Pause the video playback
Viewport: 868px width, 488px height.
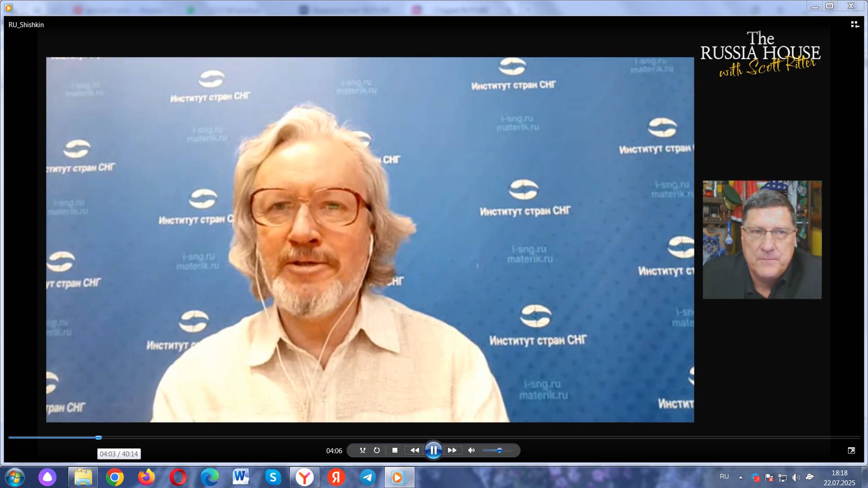point(433,450)
